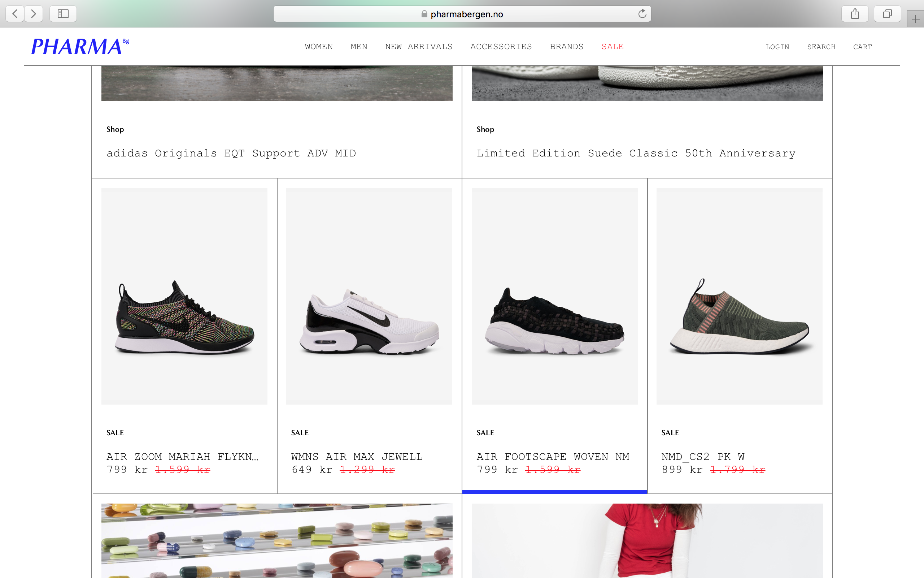Open the WOMEN menu
The width and height of the screenshot is (924, 578).
318,47
